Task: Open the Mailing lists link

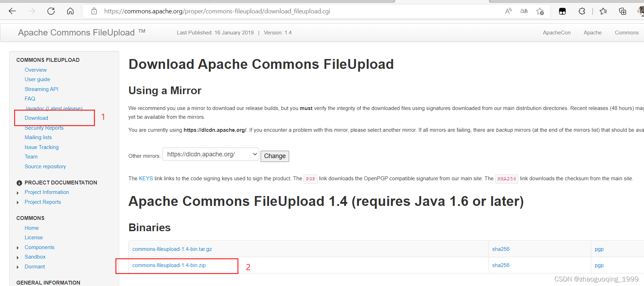Action: click(38, 137)
